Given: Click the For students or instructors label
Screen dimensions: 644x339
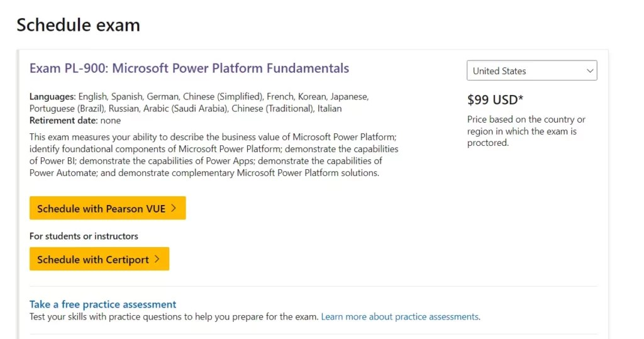Looking at the screenshot, I should [x=84, y=236].
